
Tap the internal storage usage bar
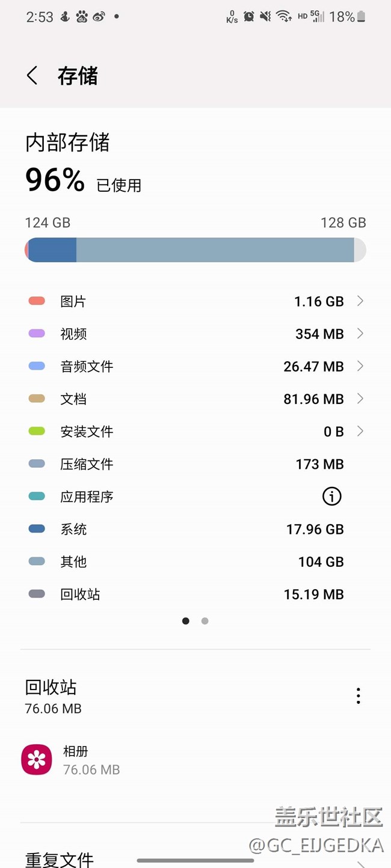195,249
